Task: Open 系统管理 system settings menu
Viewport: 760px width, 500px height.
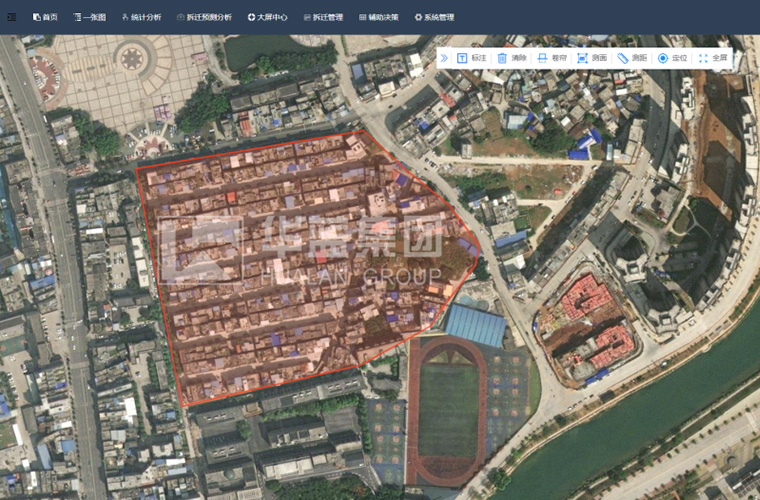Action: [434, 17]
